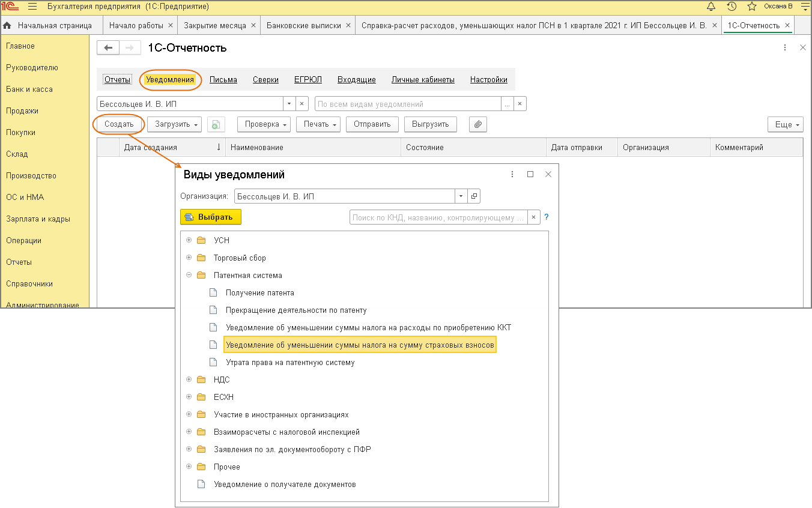
Task: Open the Справочники sidebar section
Action: (x=29, y=283)
